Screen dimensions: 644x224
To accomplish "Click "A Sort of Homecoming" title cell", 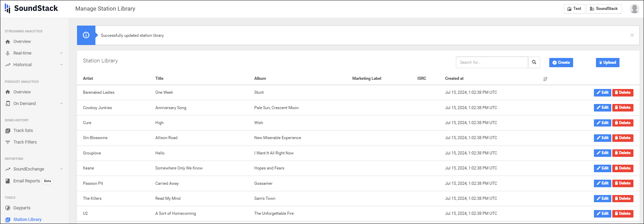I will click(175, 213).
